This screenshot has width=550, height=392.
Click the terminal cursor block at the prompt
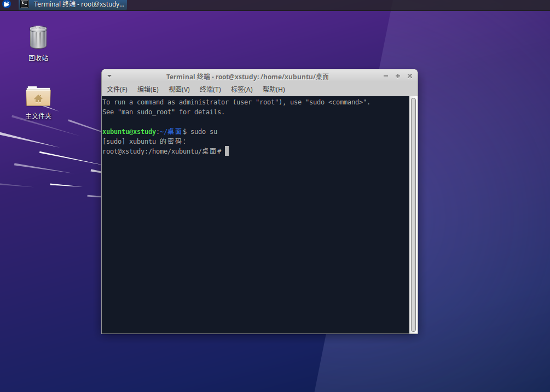(x=227, y=151)
